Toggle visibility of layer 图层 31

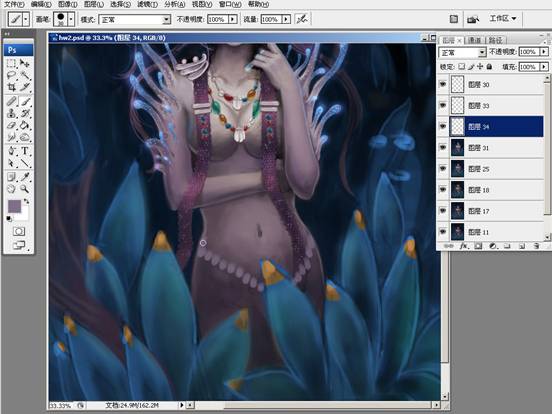click(x=443, y=148)
